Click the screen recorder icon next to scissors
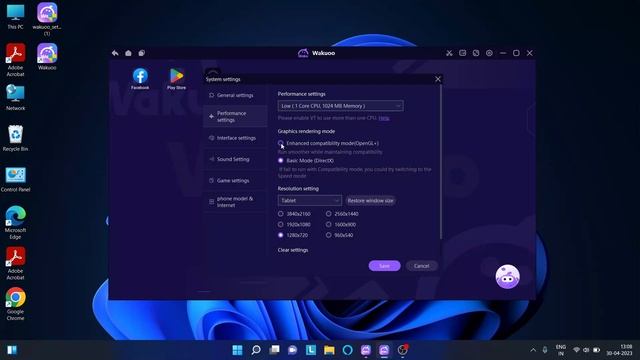This screenshot has height=360, width=640. 462,53
